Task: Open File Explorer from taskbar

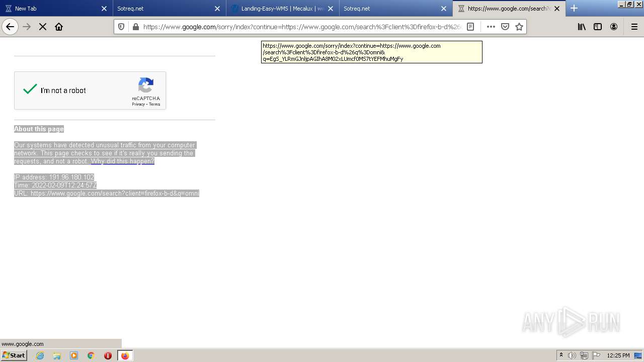Action: coord(57,355)
